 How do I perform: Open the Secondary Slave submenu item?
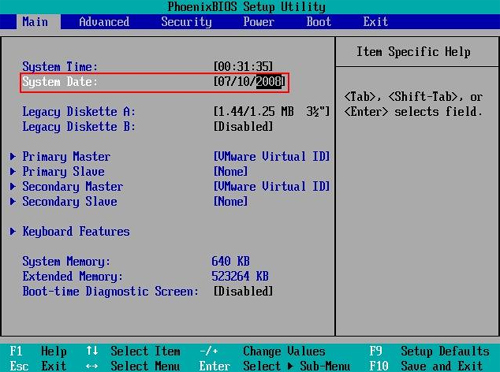[70, 202]
